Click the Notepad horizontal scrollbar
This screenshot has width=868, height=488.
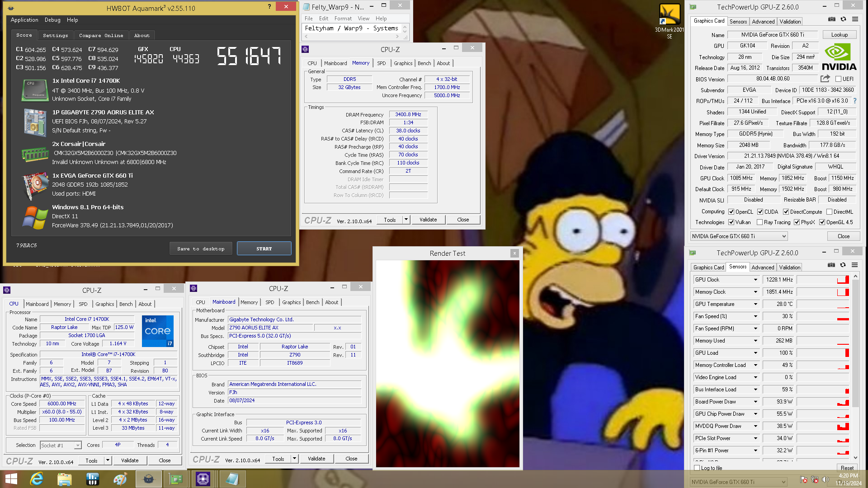pyautogui.click(x=352, y=37)
